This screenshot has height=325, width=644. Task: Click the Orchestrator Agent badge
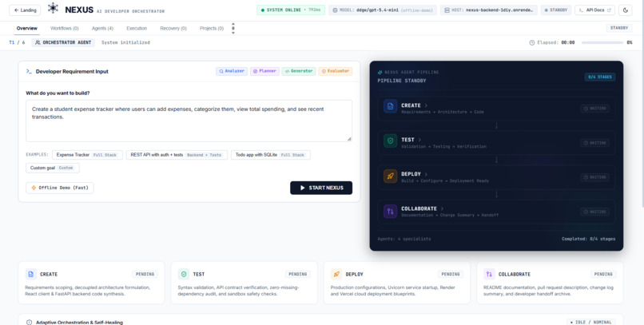63,42
